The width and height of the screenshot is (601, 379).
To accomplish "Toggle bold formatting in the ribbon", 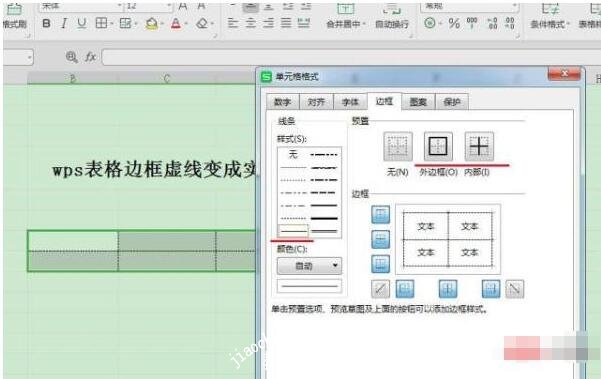I will pos(46,24).
